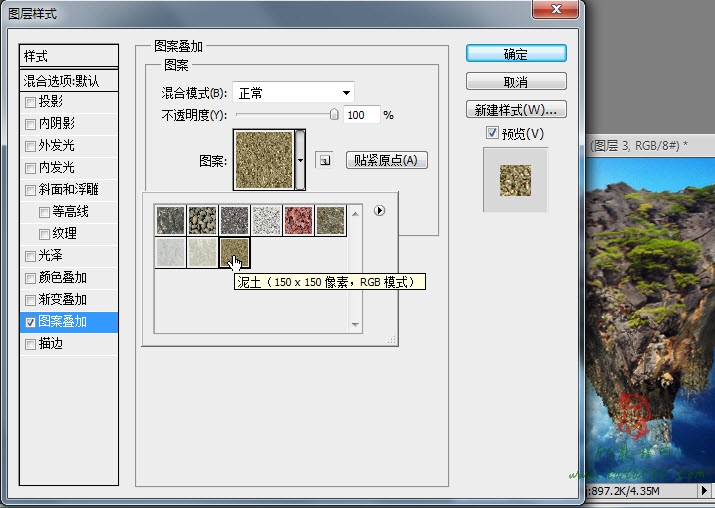The width and height of the screenshot is (715, 508).
Task: Close the 图层样式 dialog
Action: 556,8
